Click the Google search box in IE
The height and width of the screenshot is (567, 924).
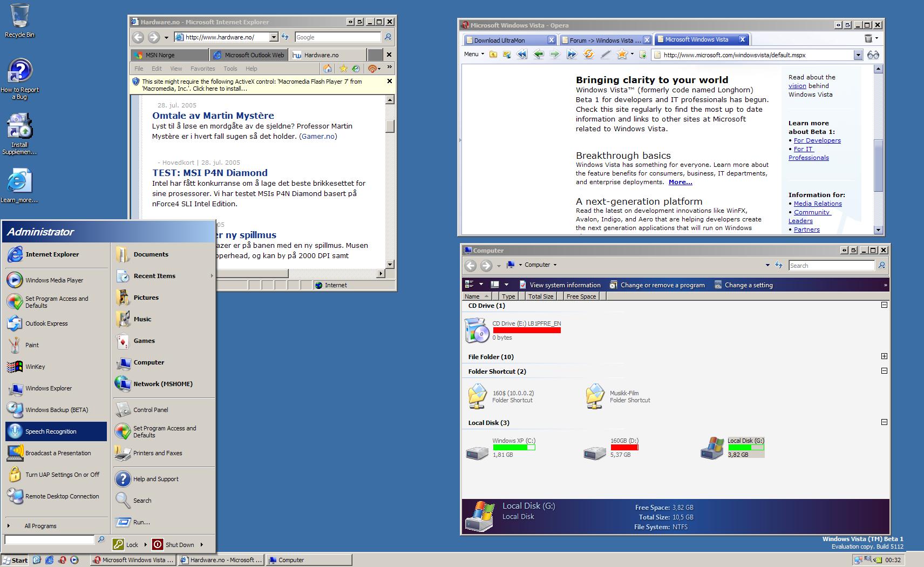[x=338, y=37]
